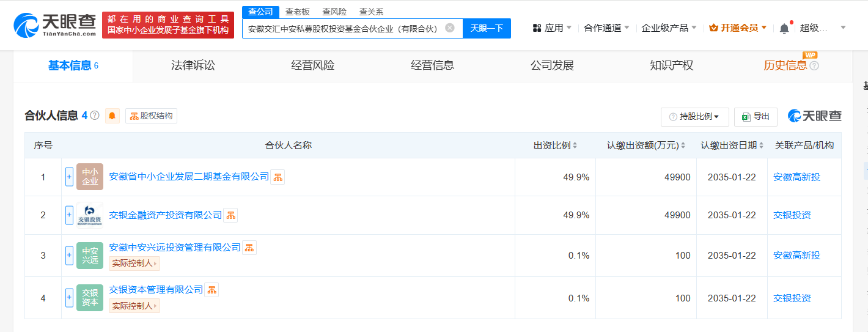Click structure icon beside 交银资本管理有限公司
This screenshot has height=332, width=868.
point(211,290)
